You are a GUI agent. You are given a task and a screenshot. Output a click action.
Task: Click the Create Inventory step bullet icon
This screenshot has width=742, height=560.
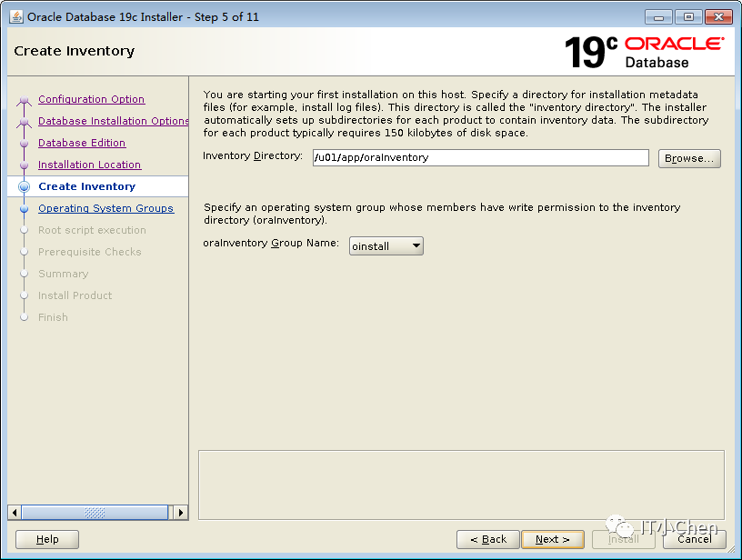[x=25, y=187]
